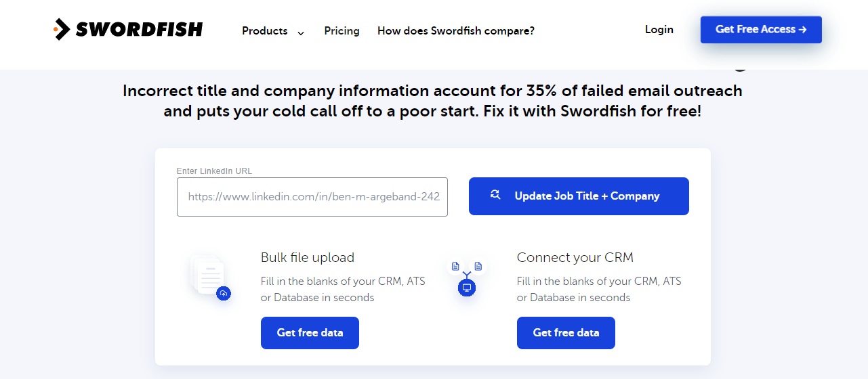Open How does Swordfish compare? link

coord(456,31)
